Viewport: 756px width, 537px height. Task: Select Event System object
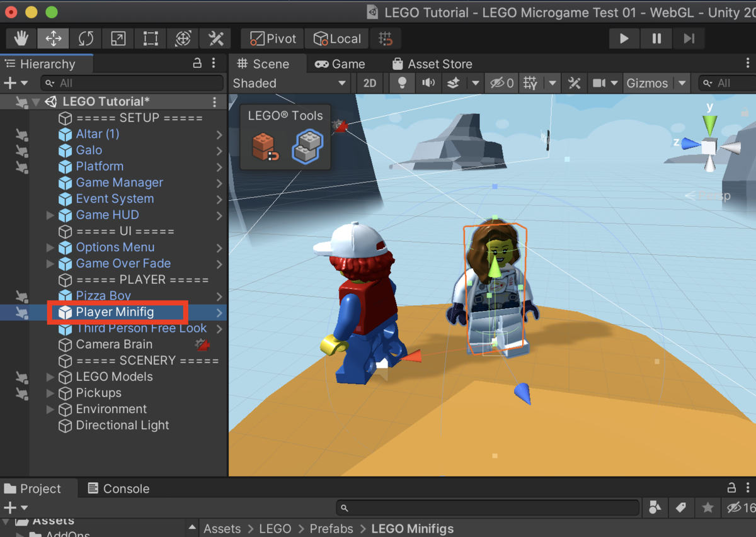click(x=115, y=198)
